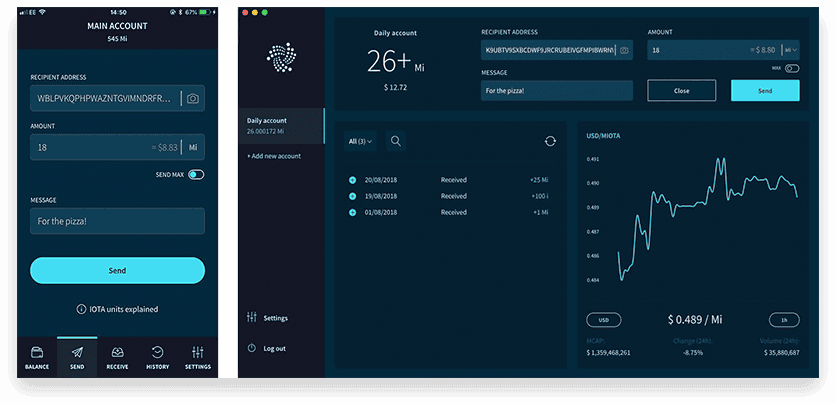The width and height of the screenshot is (836, 405).
Task: Click the Bluetooth icon in phone status bar
Action: (x=180, y=12)
